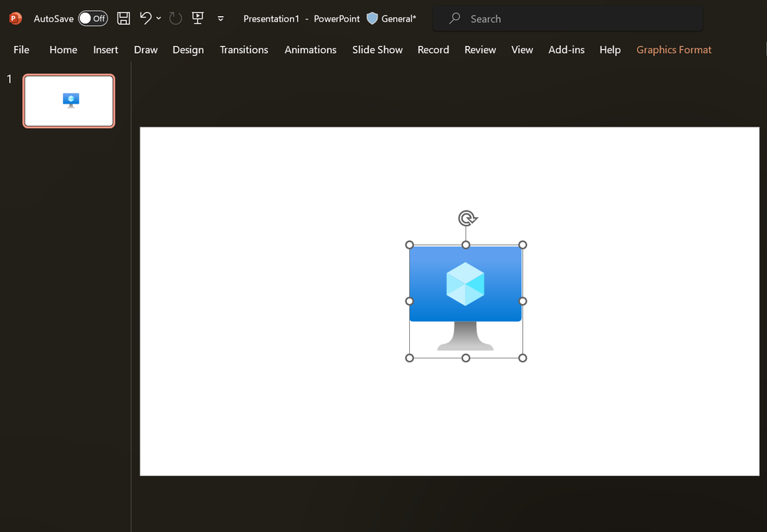The image size is (767, 532).
Task: Click the Save disk icon
Action: pos(124,18)
